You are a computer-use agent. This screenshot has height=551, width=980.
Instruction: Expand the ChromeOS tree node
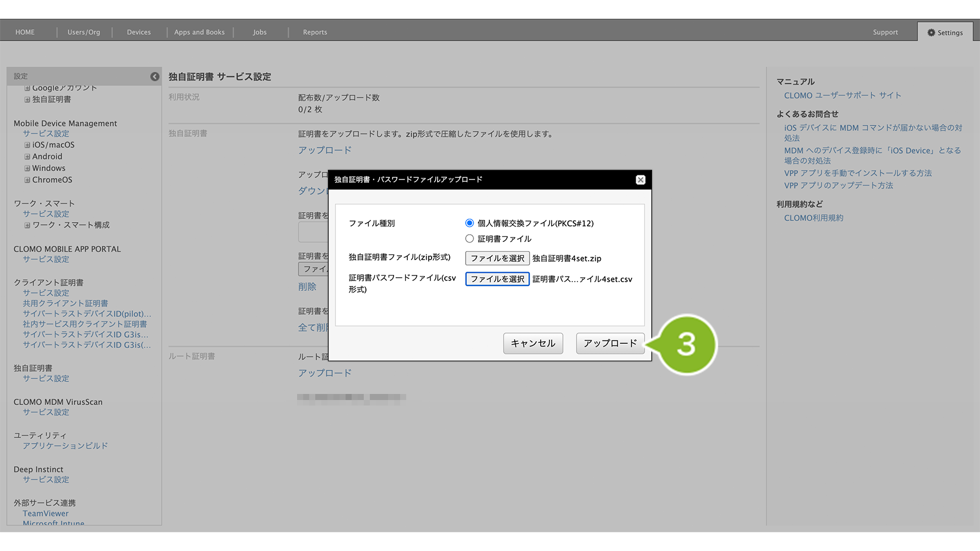pos(27,180)
